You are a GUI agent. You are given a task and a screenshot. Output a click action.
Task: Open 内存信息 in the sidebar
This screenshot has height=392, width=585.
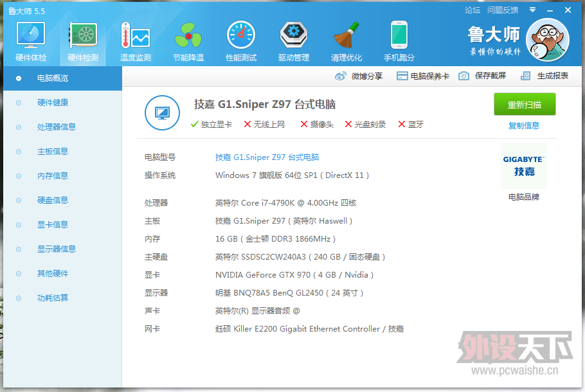(63, 176)
